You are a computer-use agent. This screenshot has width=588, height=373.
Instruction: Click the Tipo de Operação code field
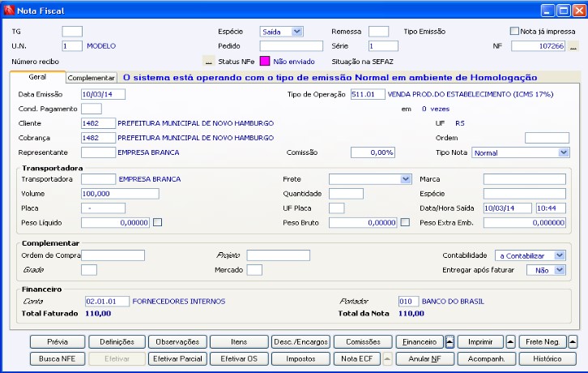click(x=368, y=94)
